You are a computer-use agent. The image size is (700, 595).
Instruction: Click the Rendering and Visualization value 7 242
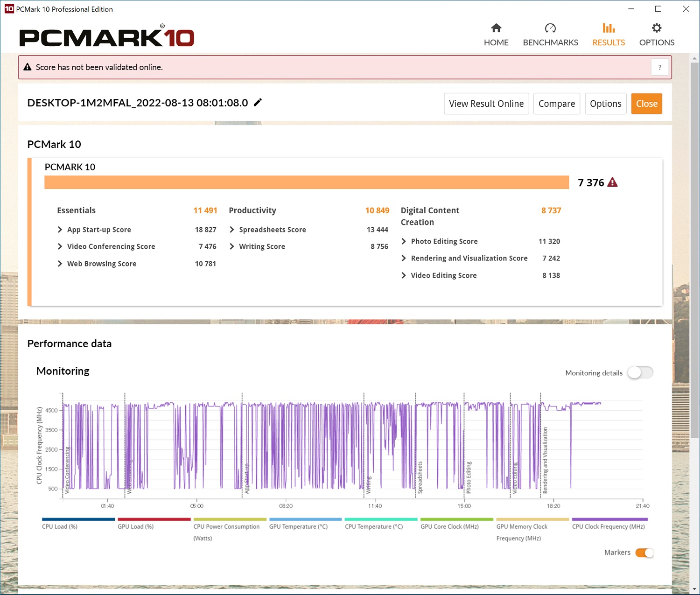click(x=551, y=258)
